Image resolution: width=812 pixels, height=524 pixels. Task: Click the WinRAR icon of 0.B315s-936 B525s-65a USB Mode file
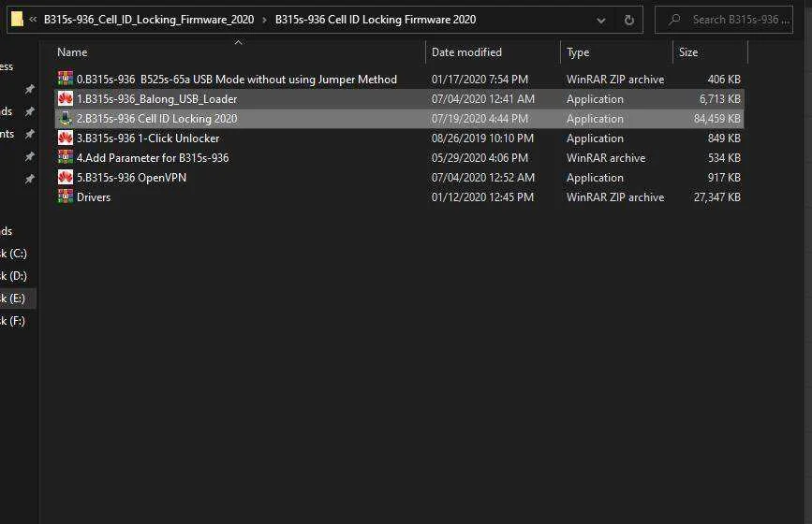66,79
